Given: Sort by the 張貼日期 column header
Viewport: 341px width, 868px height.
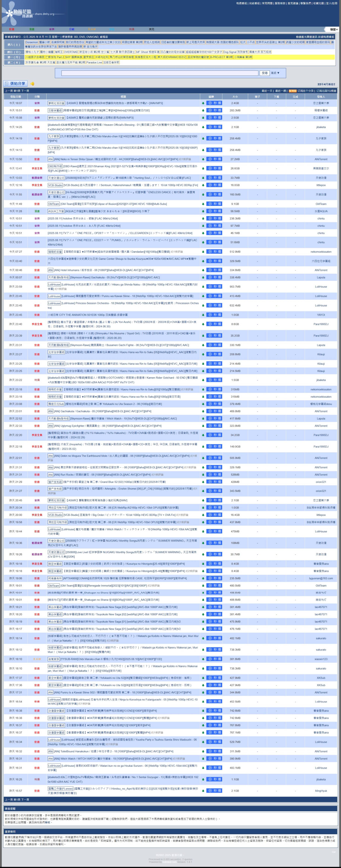Looking at the screenshot, I should click(16, 97).
